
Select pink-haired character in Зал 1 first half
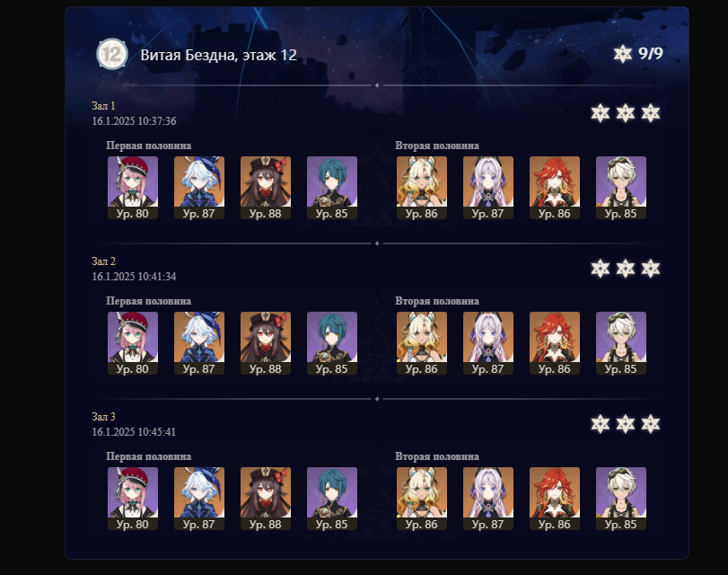pos(133,188)
